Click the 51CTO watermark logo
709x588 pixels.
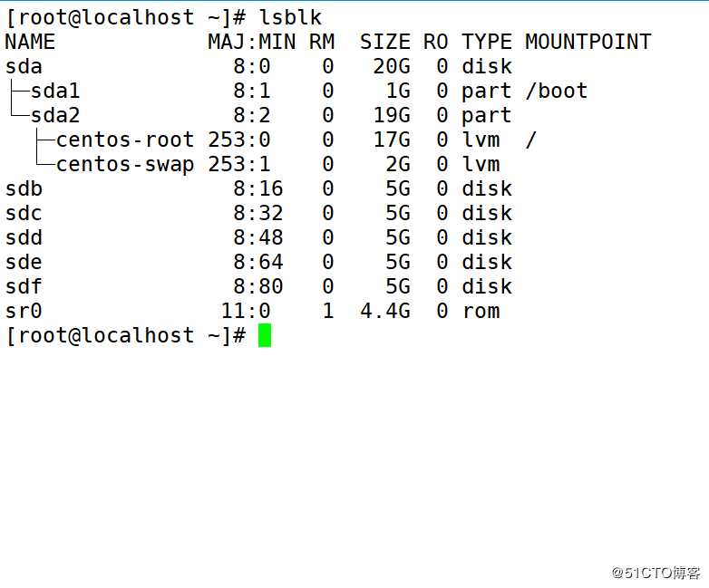[656, 573]
